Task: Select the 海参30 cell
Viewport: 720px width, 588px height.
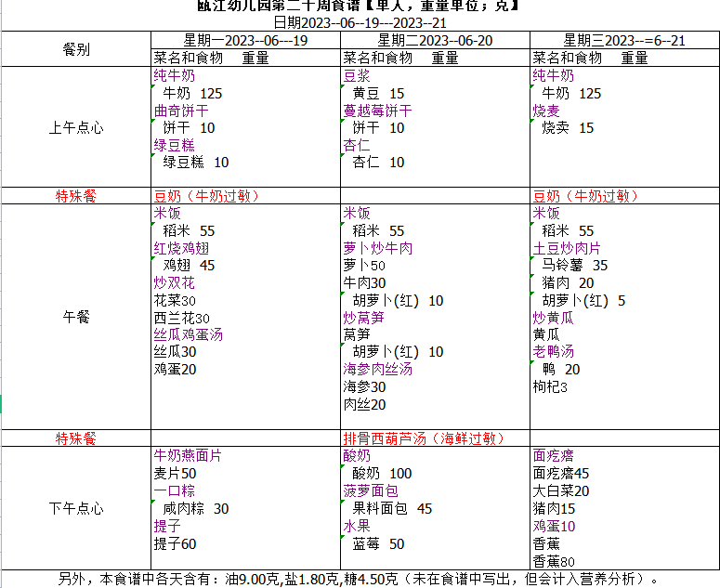Action: click(x=364, y=386)
